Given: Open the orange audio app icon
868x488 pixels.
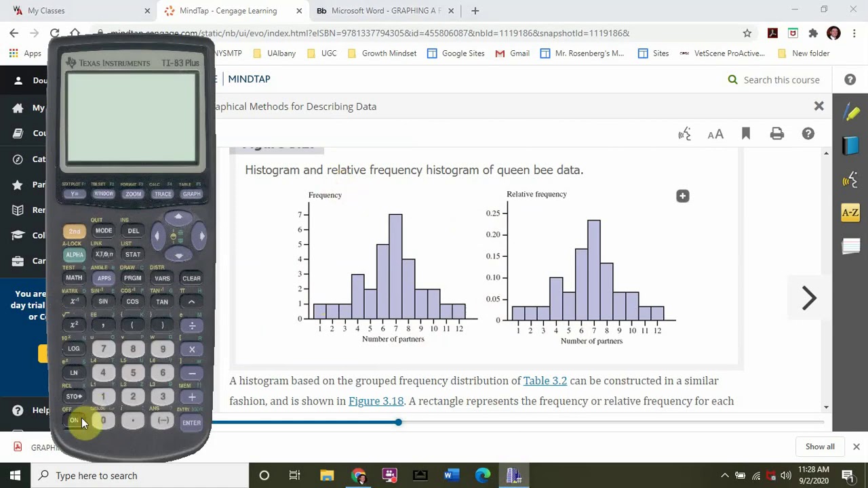Looking at the screenshot, I should (x=851, y=180).
